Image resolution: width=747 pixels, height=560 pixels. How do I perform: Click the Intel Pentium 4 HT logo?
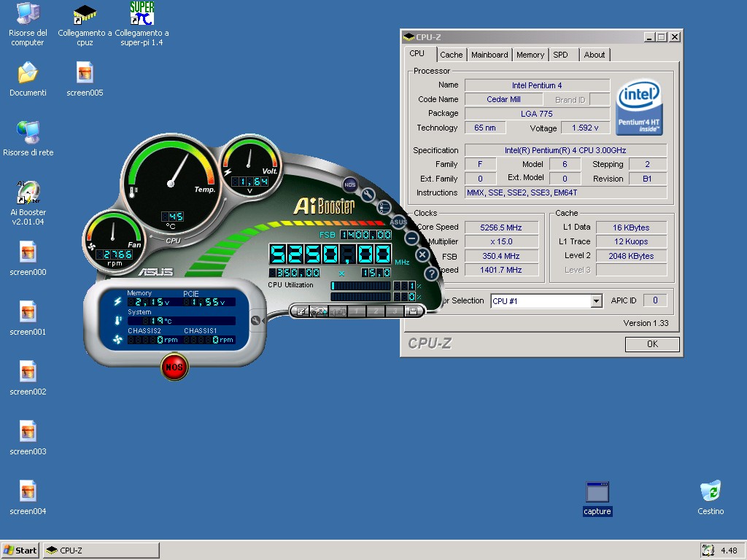[639, 108]
